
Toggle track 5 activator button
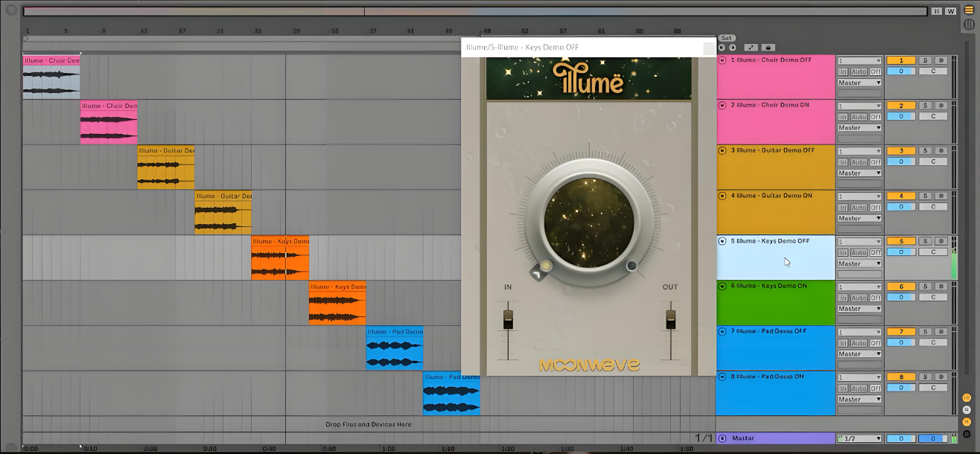pos(901,241)
